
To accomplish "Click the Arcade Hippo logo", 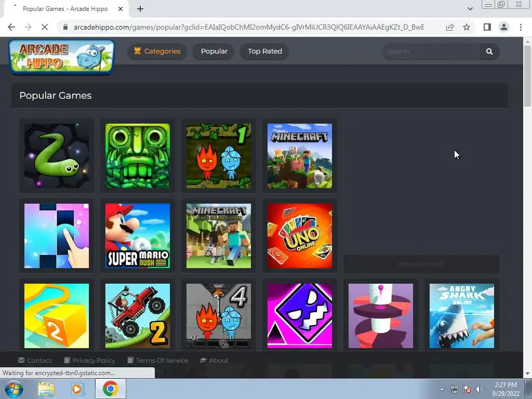I will pos(62,57).
